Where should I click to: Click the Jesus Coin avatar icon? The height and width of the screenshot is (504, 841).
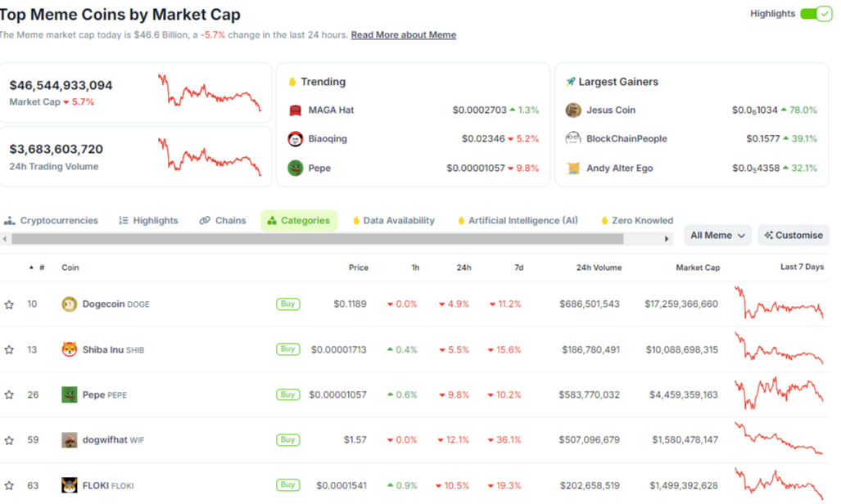pyautogui.click(x=573, y=110)
